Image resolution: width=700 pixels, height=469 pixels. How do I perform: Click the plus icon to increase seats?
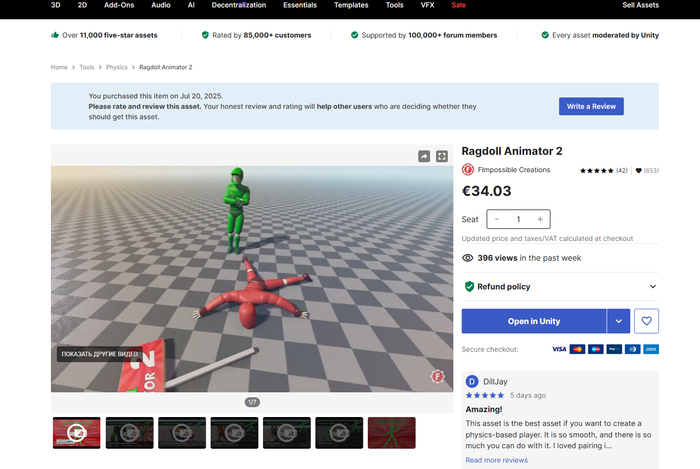pos(540,219)
